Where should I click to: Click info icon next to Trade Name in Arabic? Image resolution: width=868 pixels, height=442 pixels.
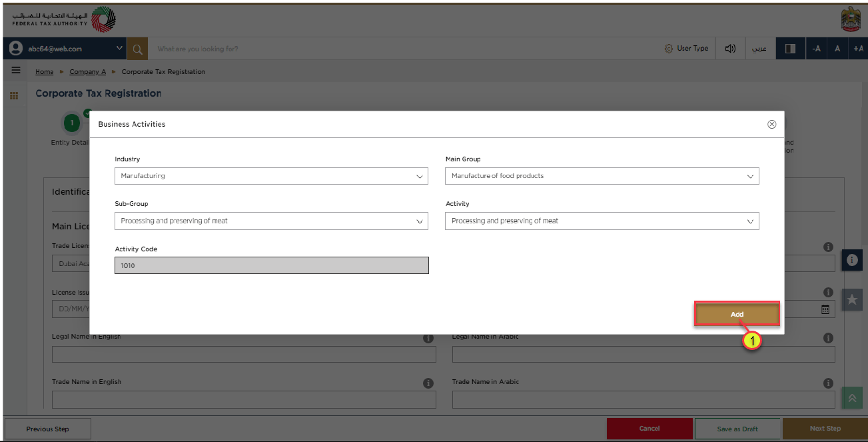[828, 383]
